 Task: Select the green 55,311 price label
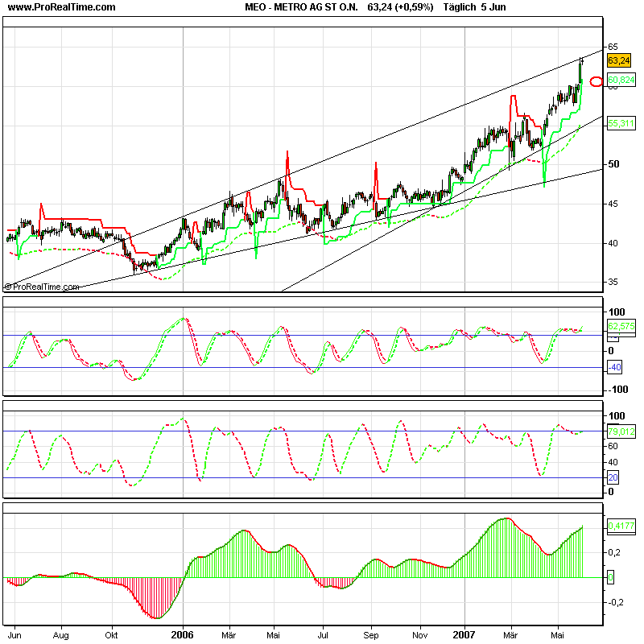621,123
